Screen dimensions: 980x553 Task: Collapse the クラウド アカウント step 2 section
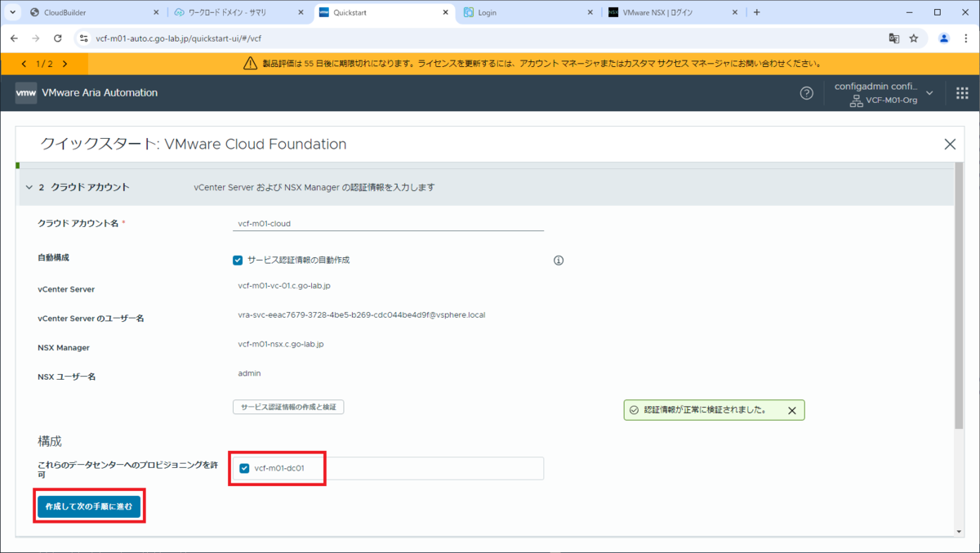[x=29, y=187]
